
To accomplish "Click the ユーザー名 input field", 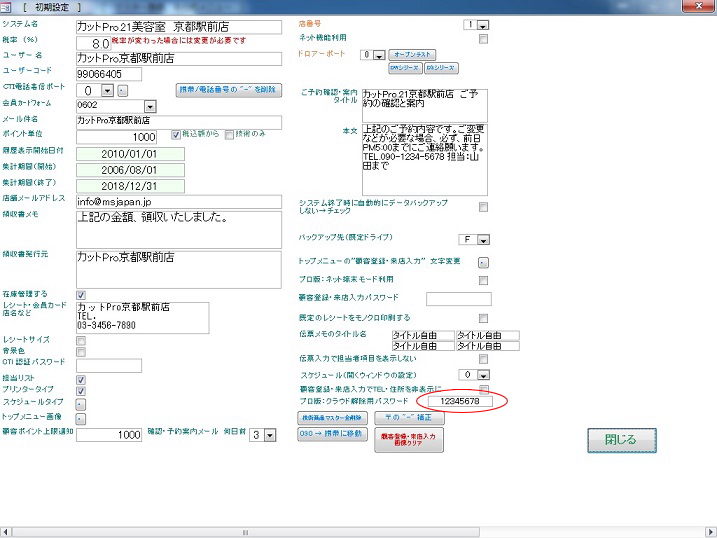I will point(179,59).
